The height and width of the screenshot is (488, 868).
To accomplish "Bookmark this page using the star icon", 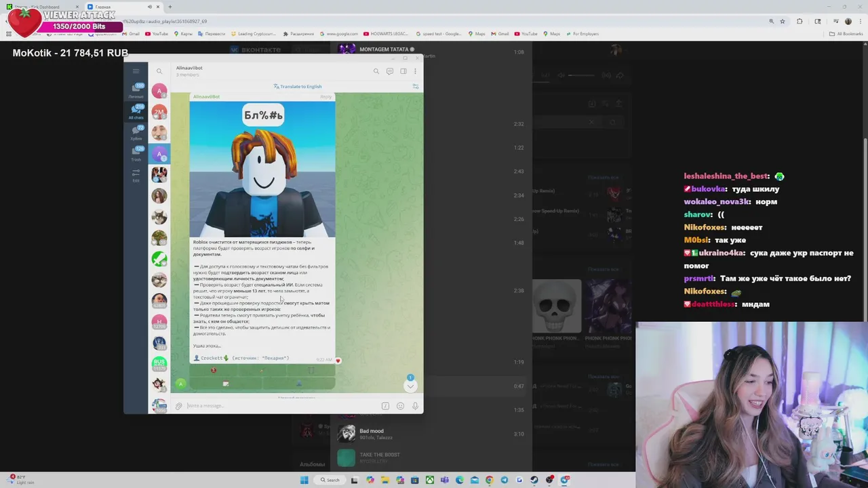I will [x=783, y=21].
